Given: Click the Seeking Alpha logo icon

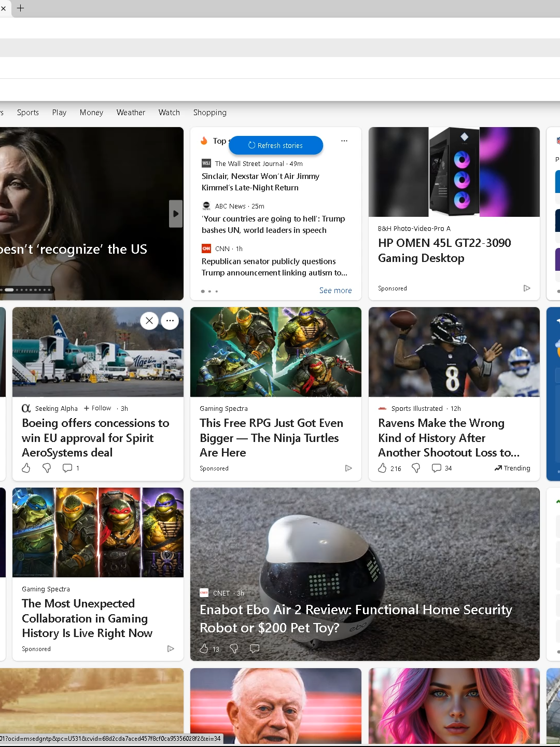Looking at the screenshot, I should pyautogui.click(x=26, y=408).
